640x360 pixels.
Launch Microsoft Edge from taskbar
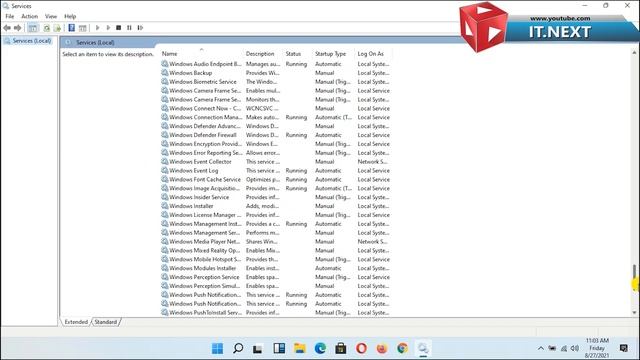pyautogui.click(x=320, y=348)
